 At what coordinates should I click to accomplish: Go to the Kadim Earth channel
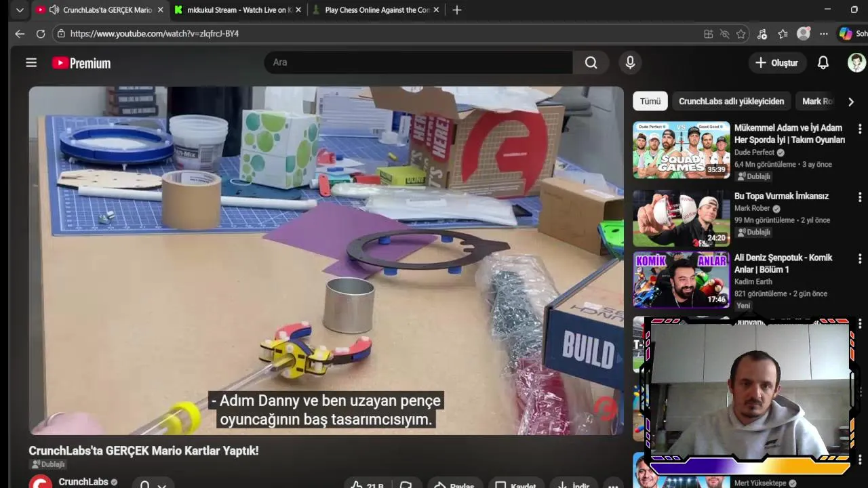(x=753, y=281)
